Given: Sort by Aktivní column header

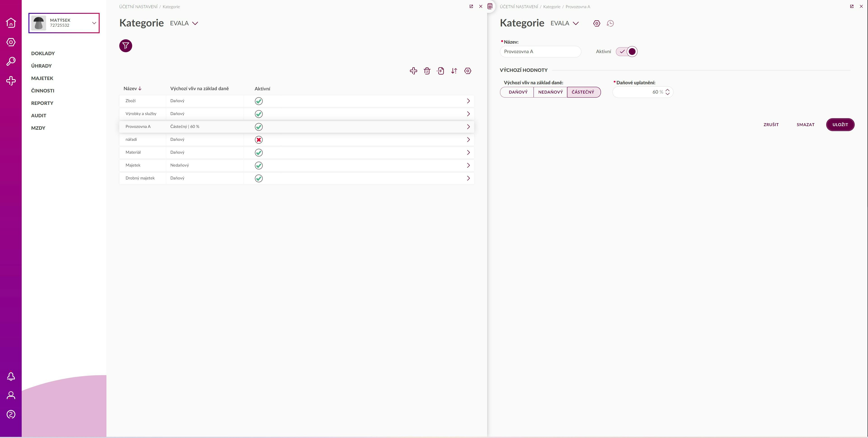Looking at the screenshot, I should [x=262, y=89].
